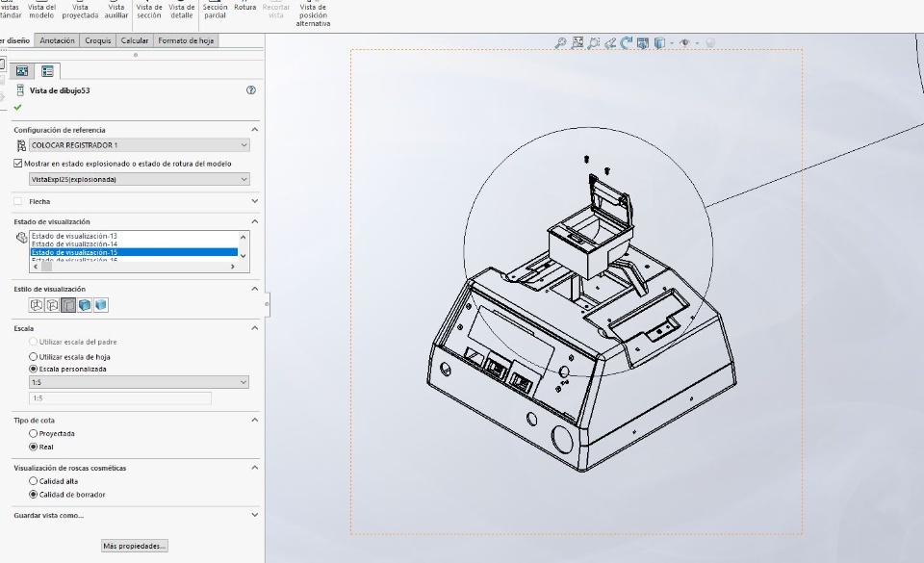Click the Rotura toolbar button
The image size is (924, 563).
[245, 6]
